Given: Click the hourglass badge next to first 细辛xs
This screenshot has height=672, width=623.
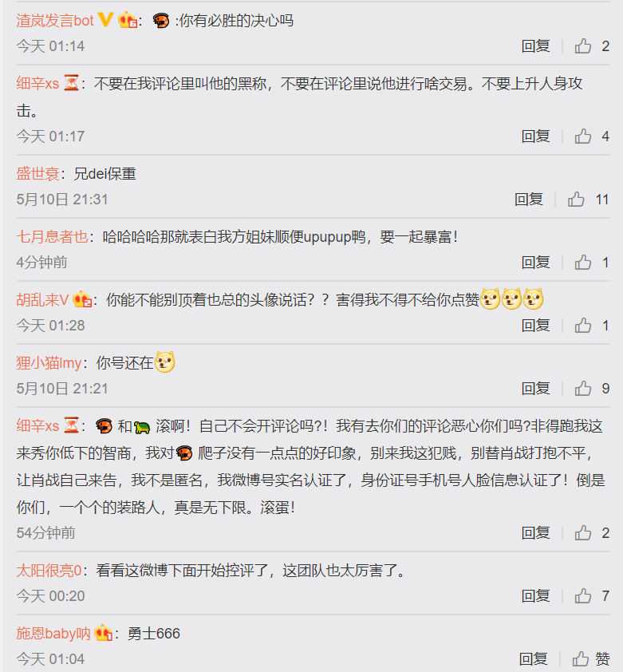Looking at the screenshot, I should [x=71, y=83].
